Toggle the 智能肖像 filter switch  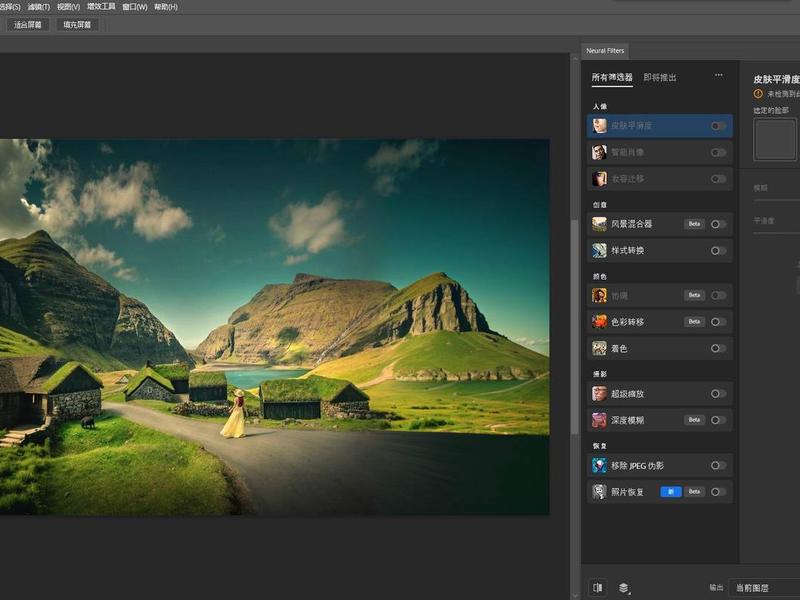718,153
